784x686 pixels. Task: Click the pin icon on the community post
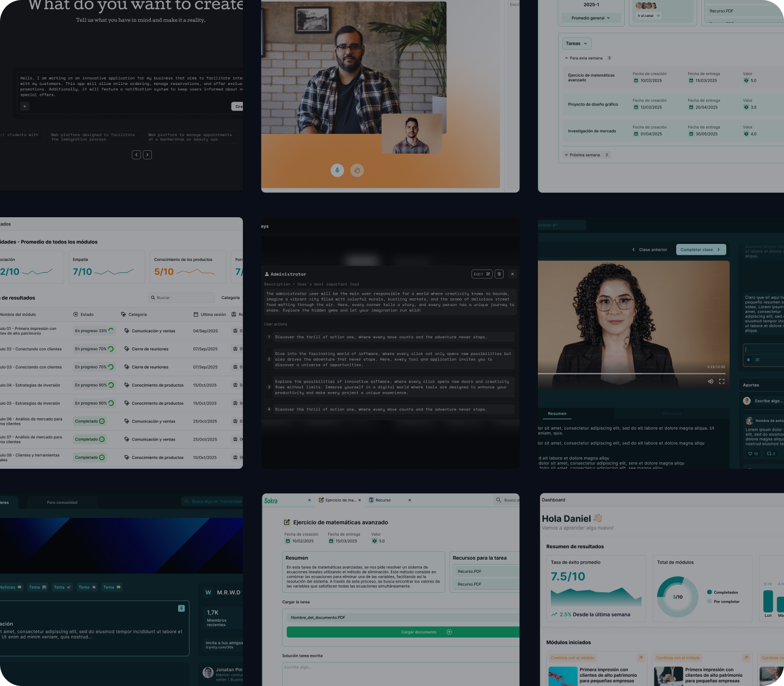181,608
